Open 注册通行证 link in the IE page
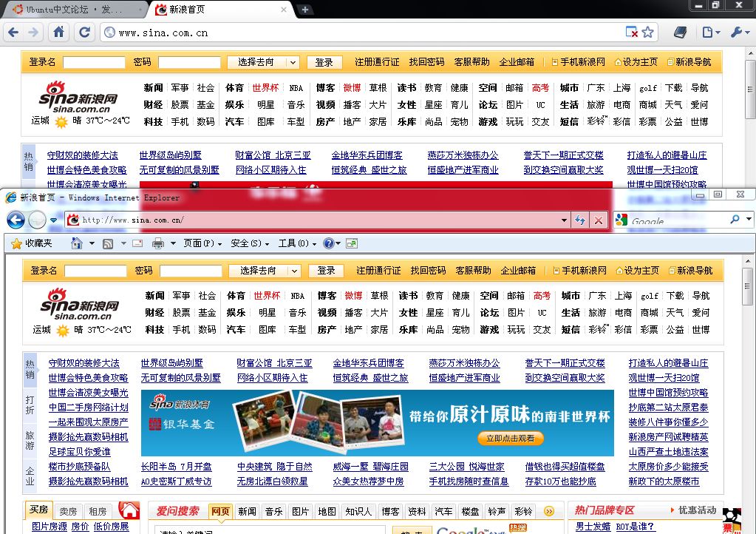Viewport: 756px width, 534px height. [378, 271]
